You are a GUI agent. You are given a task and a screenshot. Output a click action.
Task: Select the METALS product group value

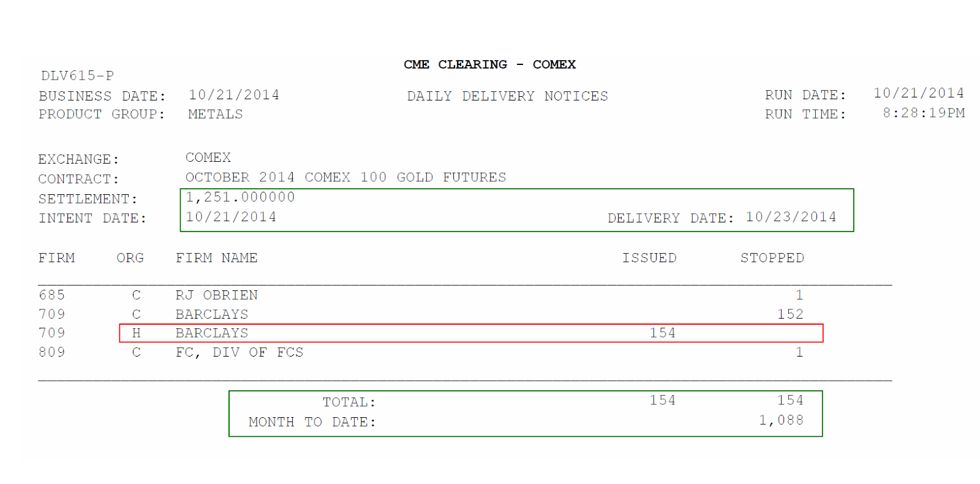coord(215,115)
